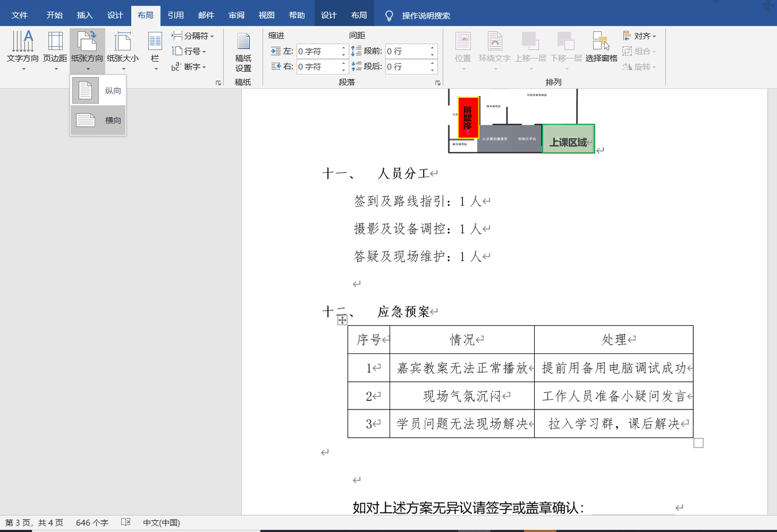Switch to the 开始 Home tab
777x532 pixels.
coord(54,15)
